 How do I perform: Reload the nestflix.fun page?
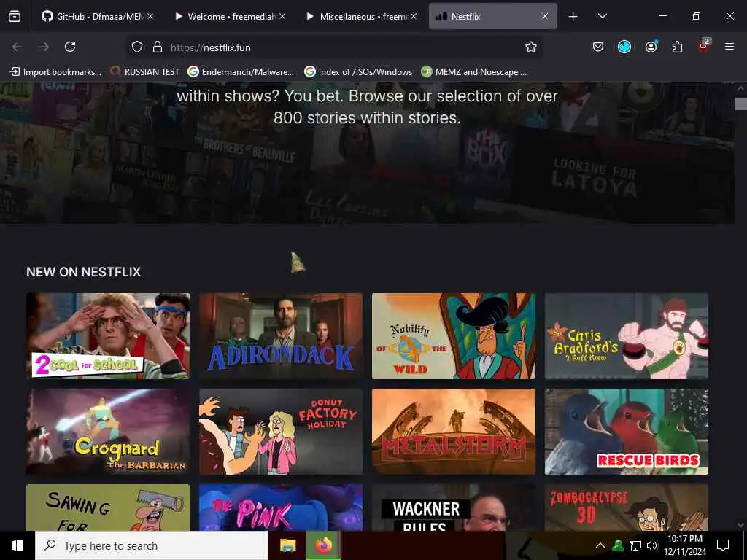click(70, 47)
